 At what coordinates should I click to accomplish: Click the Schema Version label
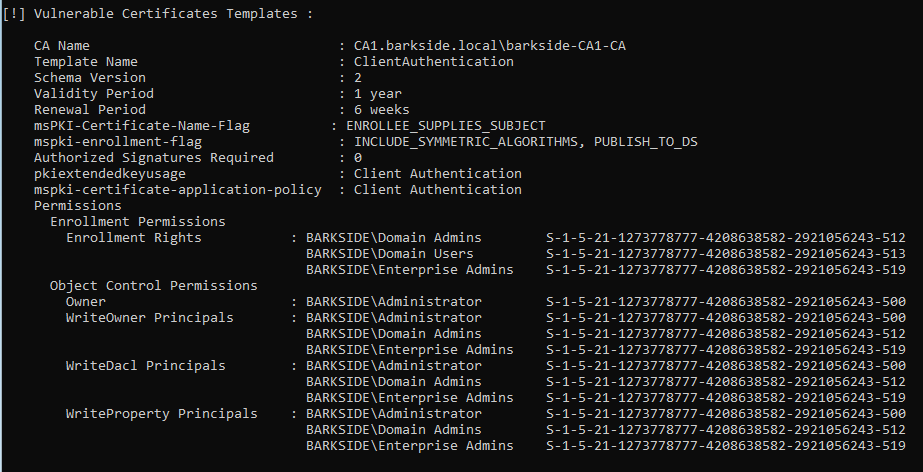(x=89, y=77)
